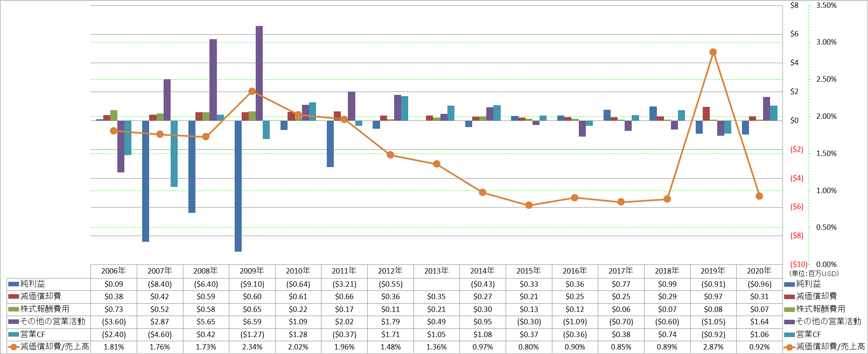Select the ($8.40) net income cell for 2007
The width and height of the screenshot is (868, 354).
(160, 284)
